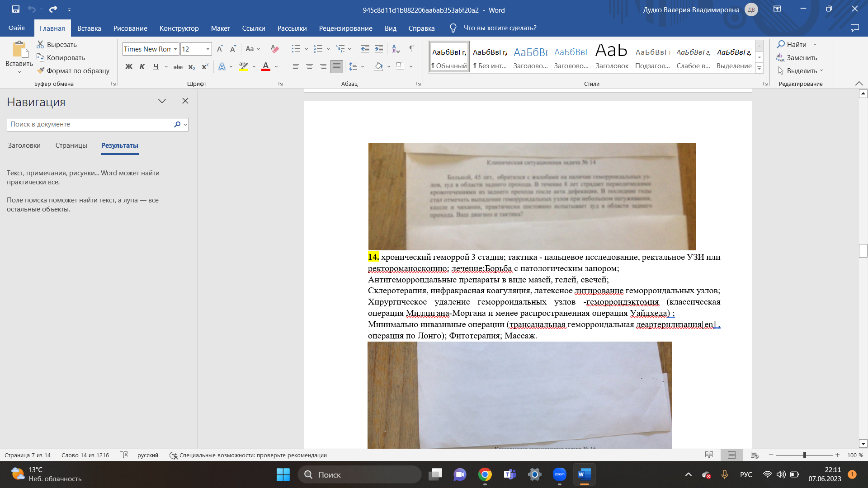Cut selection with Вырезать
The image size is (868, 488).
[57, 44]
